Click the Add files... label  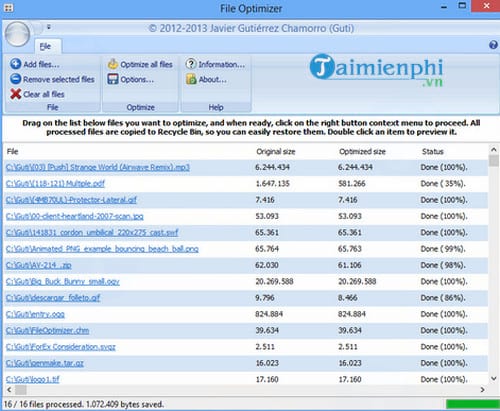41,64
